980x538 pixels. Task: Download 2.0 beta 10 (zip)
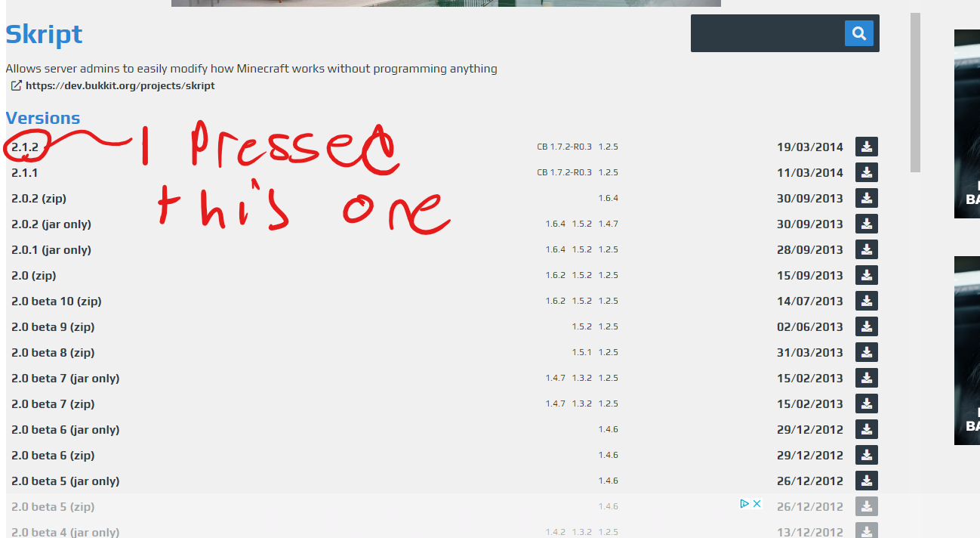tap(867, 301)
